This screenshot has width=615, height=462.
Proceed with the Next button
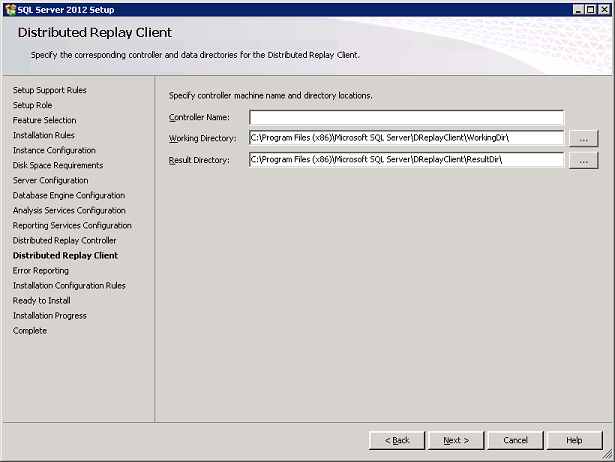pos(456,440)
